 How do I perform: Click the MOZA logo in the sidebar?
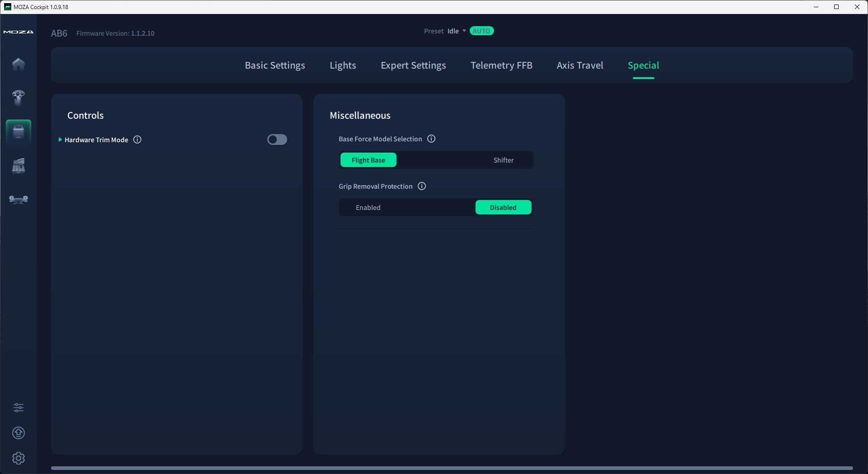(19, 32)
